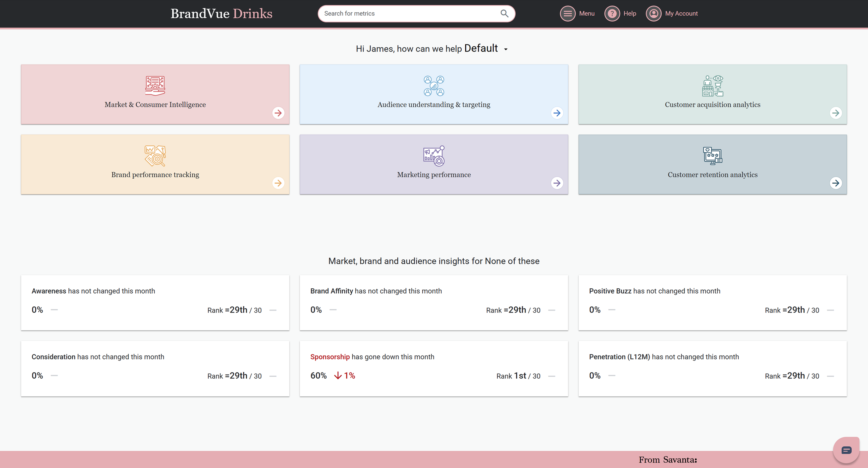
Task: Open the Market & Consumer Intelligence card title
Action: tap(155, 105)
